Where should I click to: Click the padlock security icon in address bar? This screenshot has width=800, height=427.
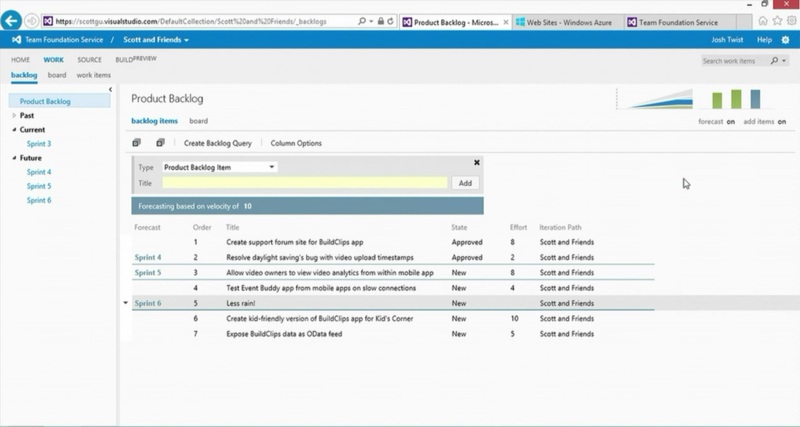tap(381, 21)
